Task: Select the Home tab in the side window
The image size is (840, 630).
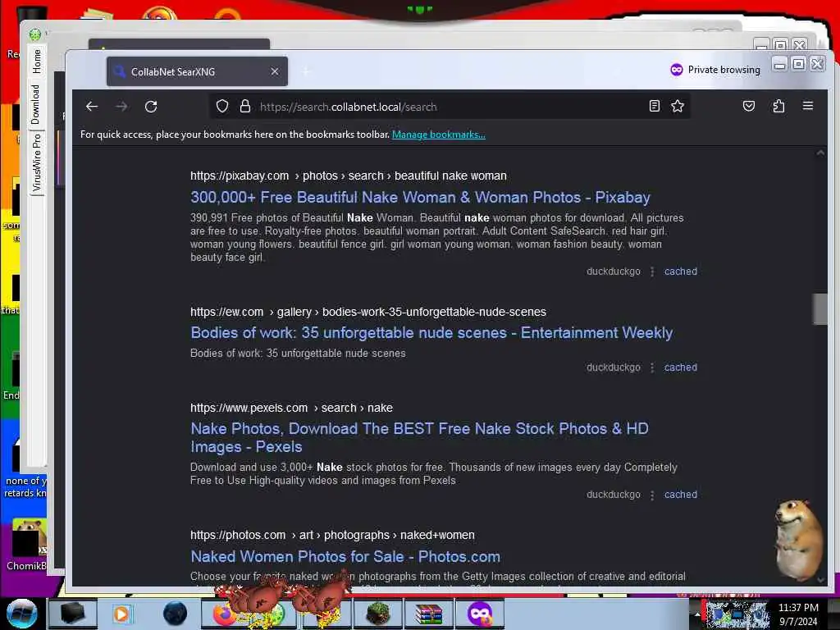Action: [36, 61]
